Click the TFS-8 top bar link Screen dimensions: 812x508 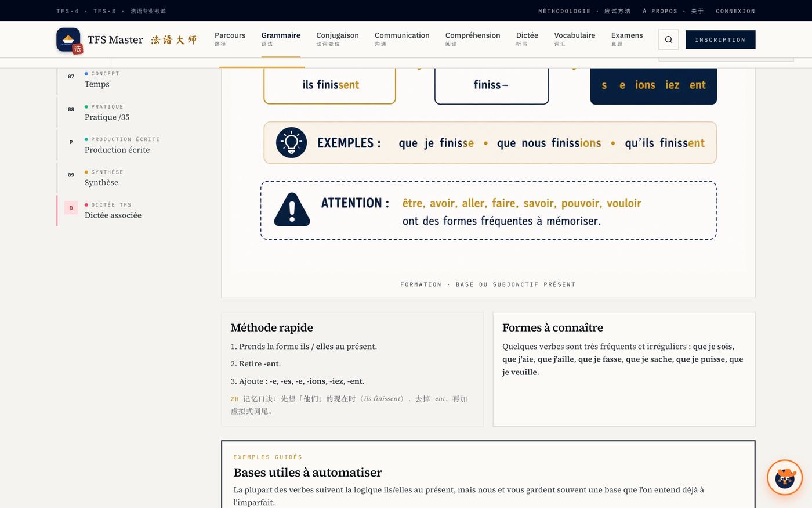(x=104, y=11)
